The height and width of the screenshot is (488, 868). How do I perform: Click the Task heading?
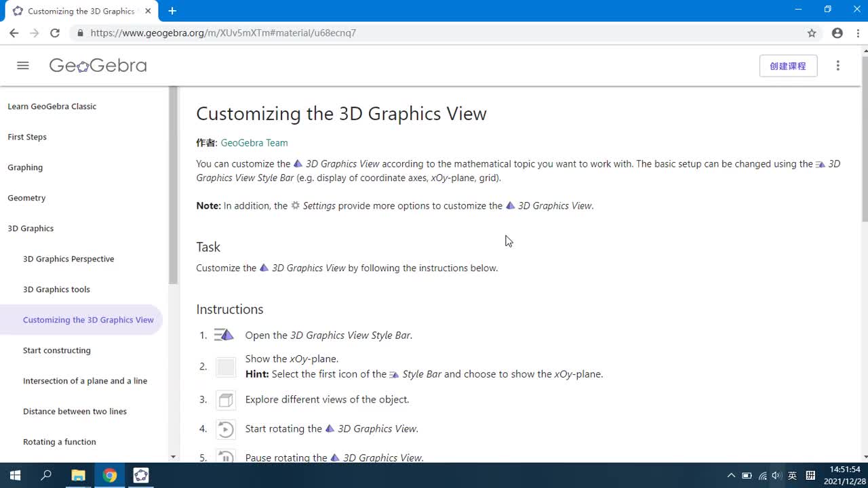click(x=208, y=247)
